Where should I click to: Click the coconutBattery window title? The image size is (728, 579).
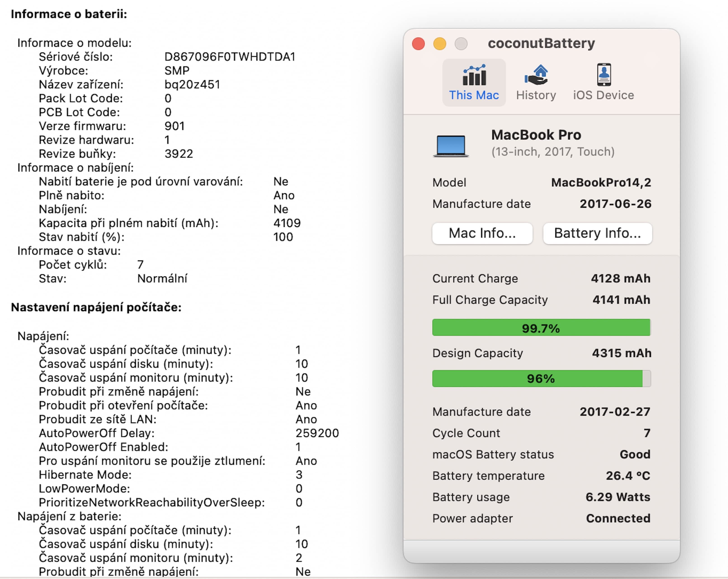[541, 43]
